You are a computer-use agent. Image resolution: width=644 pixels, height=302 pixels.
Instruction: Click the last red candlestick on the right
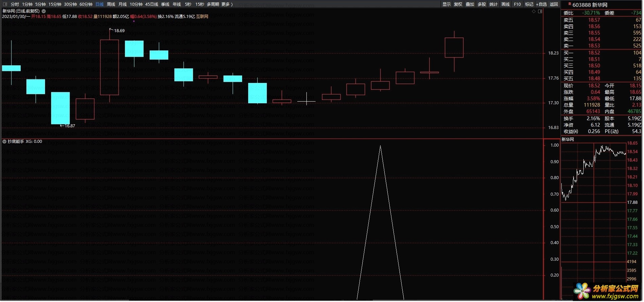[x=454, y=48]
